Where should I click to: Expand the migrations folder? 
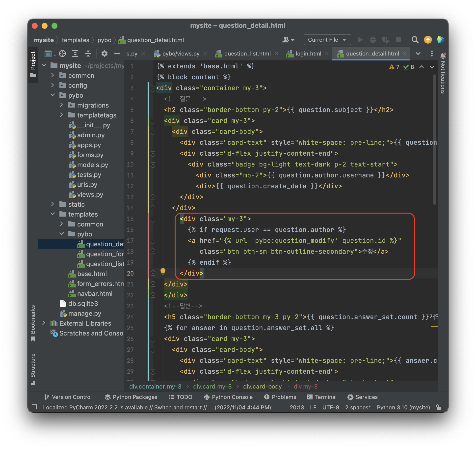pos(61,105)
